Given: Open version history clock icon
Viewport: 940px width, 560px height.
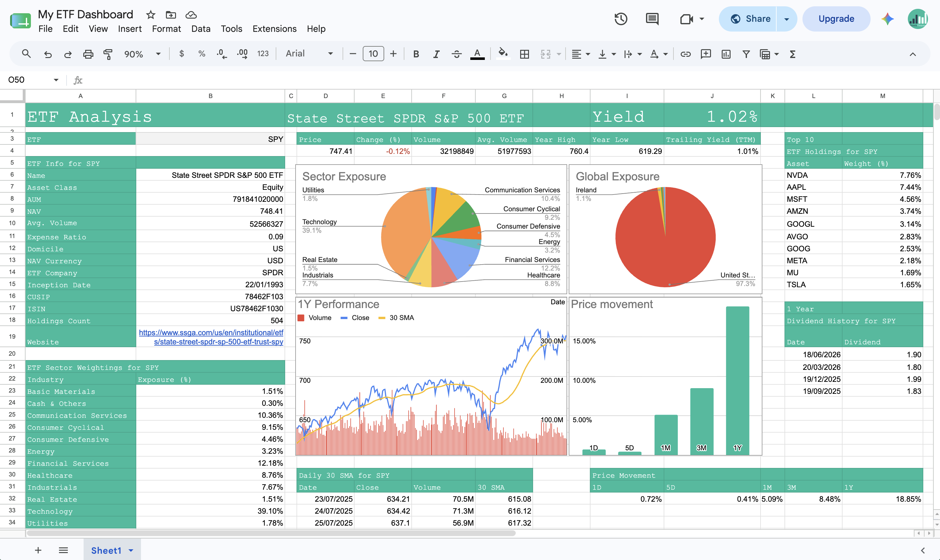Looking at the screenshot, I should pos(621,19).
